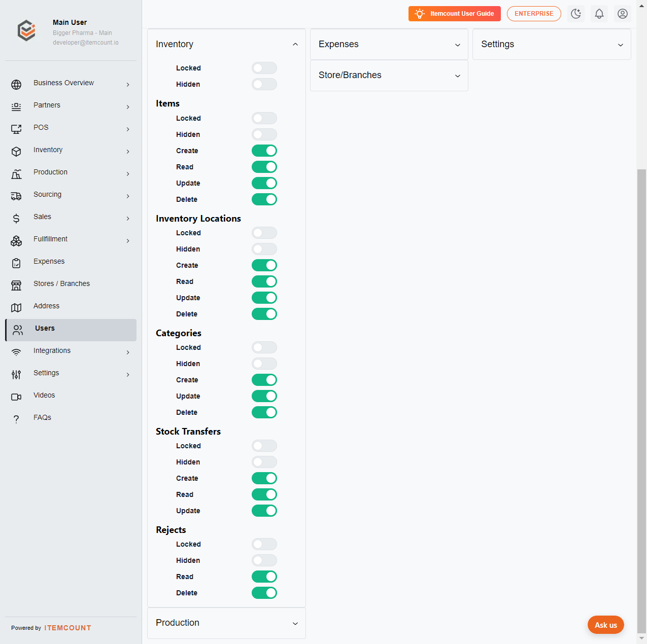Open the FAQs link in sidebar
Image resolution: width=647 pixels, height=644 pixels.
[71, 419]
